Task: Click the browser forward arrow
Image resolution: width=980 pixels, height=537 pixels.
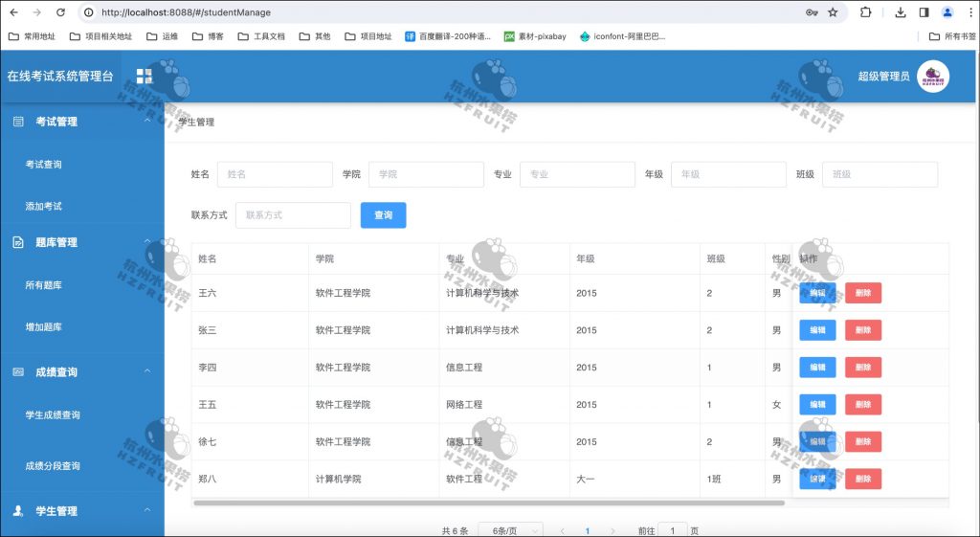Action: point(37,12)
